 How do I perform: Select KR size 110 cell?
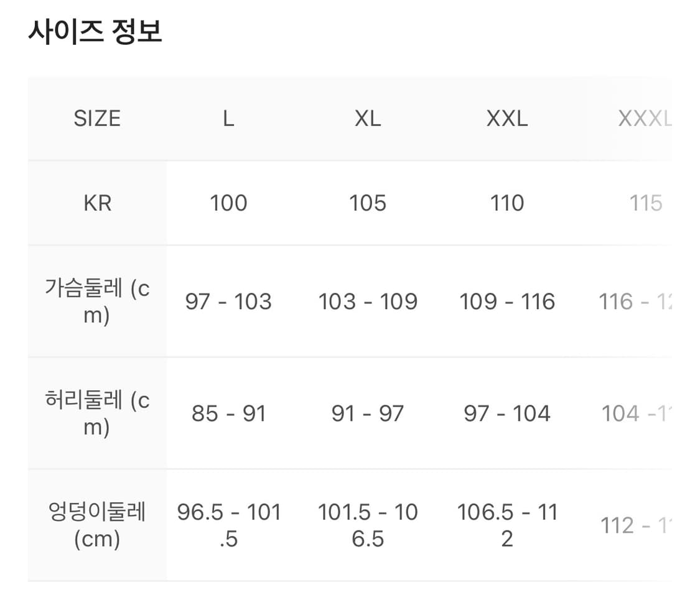(507, 203)
